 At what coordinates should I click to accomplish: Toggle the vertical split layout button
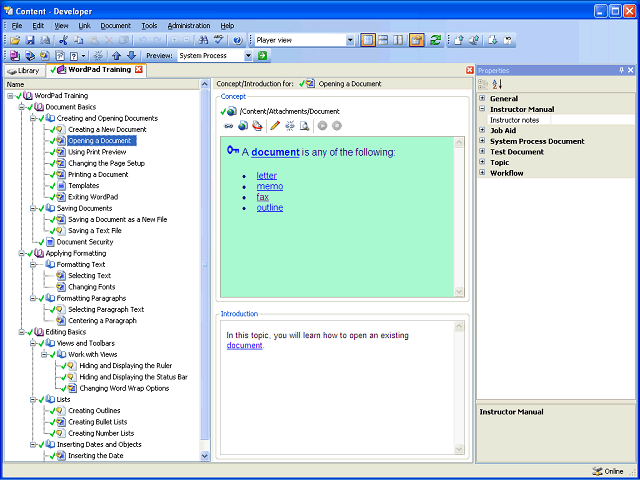[x=398, y=40]
